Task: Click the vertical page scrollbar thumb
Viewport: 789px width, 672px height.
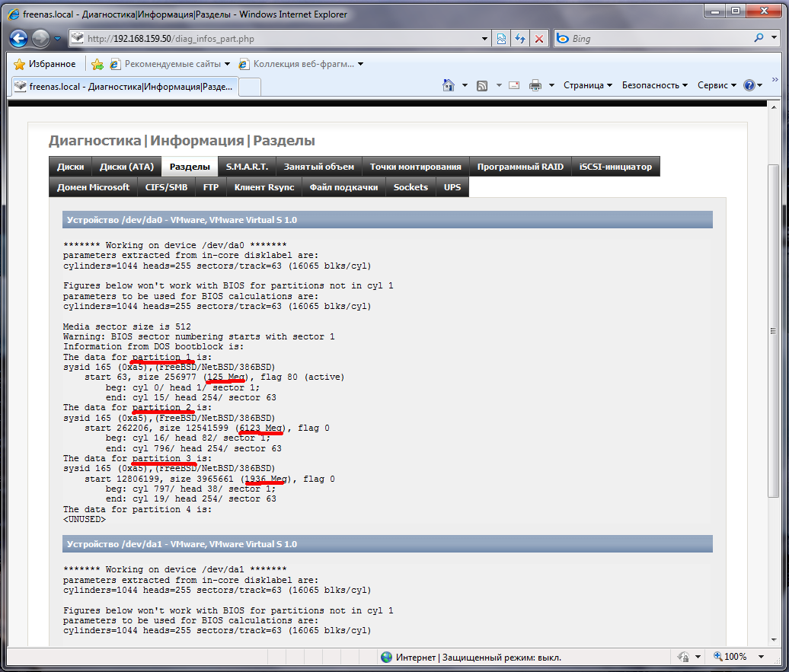Action: coord(774,331)
